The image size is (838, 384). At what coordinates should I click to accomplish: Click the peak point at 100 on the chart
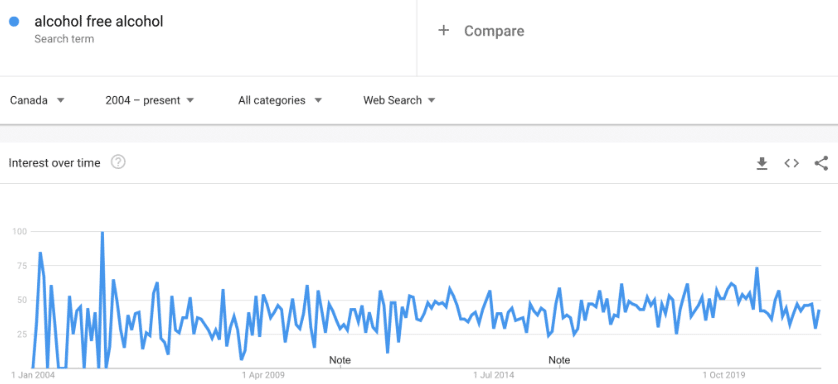click(x=102, y=232)
